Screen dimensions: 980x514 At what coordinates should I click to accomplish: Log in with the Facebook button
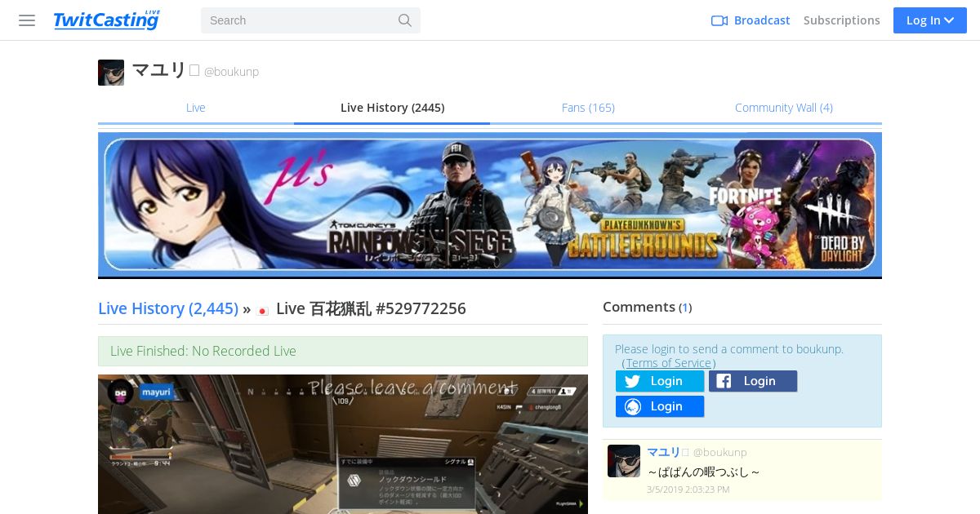753,381
